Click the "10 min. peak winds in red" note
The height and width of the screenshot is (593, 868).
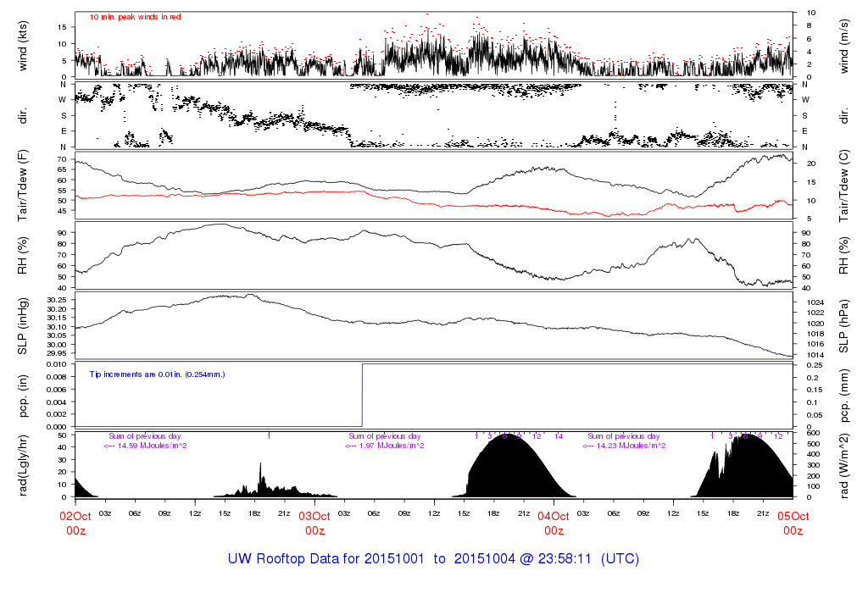(135, 17)
